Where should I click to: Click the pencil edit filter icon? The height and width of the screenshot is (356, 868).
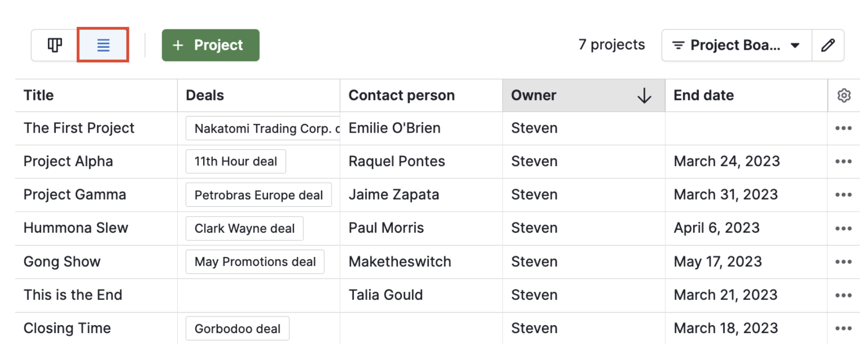827,45
